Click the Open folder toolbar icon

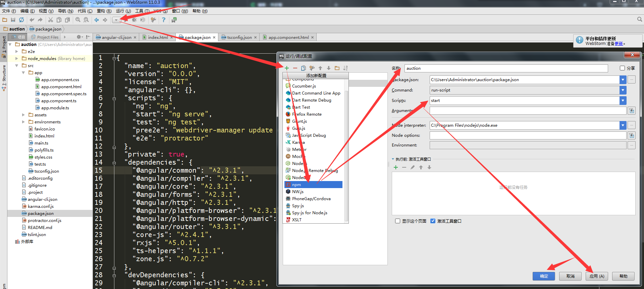click(x=5, y=20)
